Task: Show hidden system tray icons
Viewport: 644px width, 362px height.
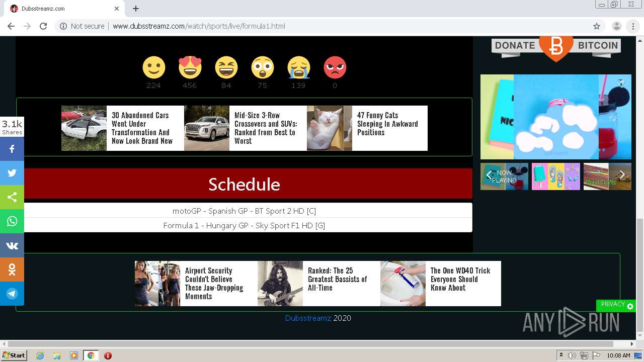Action: [x=561, y=355]
